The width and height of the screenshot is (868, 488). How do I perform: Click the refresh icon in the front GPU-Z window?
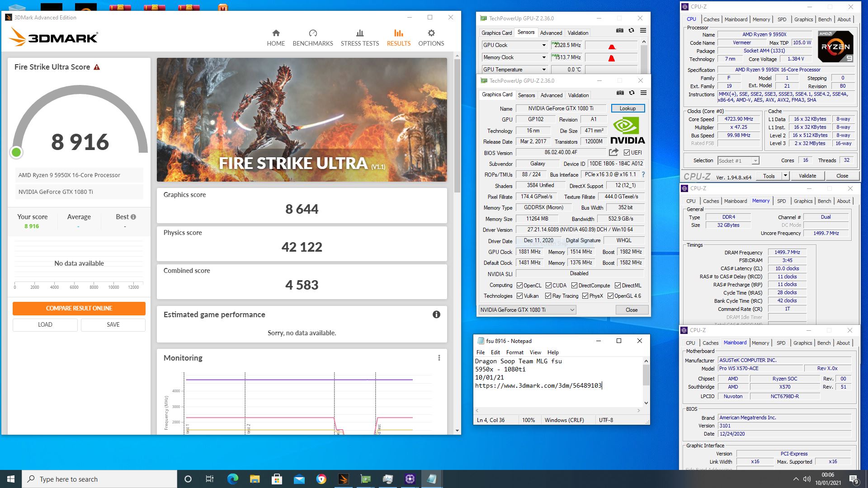pyautogui.click(x=632, y=93)
